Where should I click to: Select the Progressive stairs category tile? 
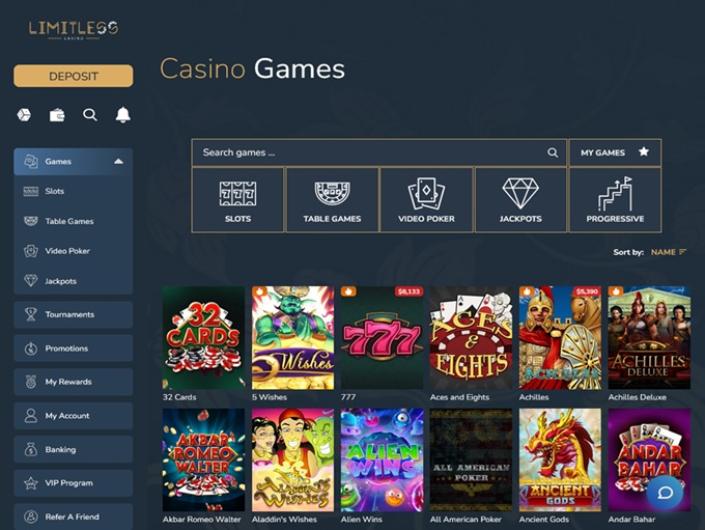click(x=615, y=200)
